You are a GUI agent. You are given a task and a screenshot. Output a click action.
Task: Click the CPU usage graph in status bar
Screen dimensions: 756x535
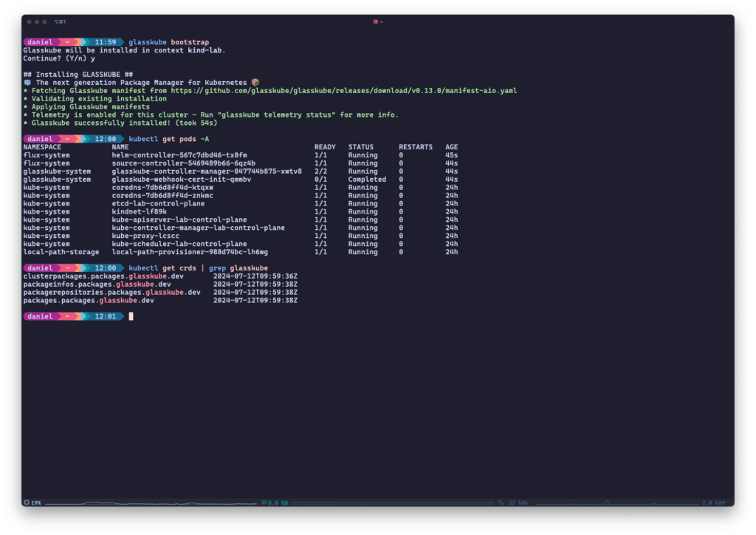(x=148, y=502)
